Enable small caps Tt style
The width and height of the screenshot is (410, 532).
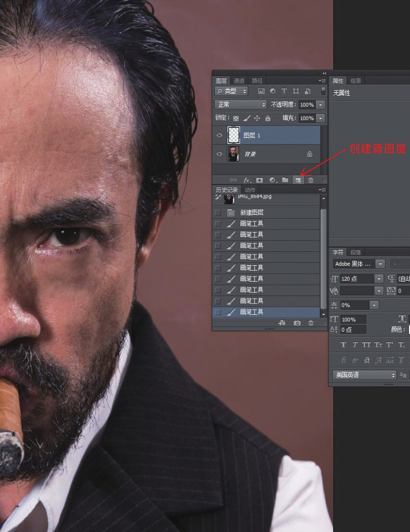[x=378, y=345]
